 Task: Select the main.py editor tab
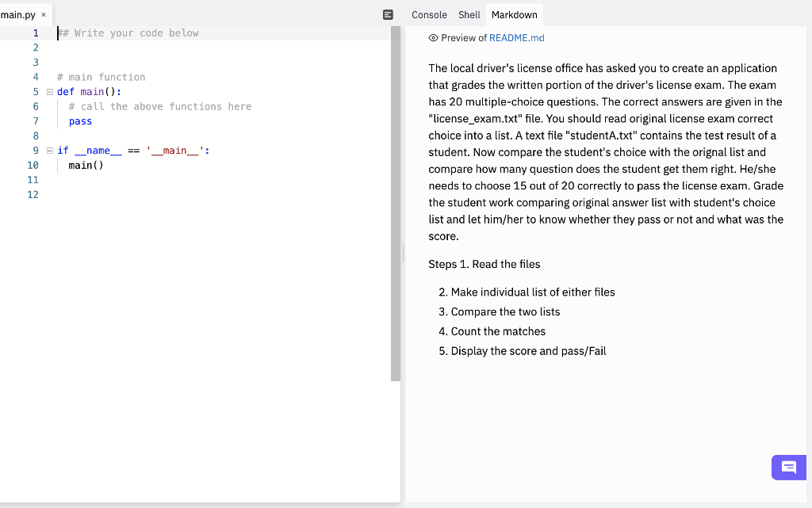point(19,13)
